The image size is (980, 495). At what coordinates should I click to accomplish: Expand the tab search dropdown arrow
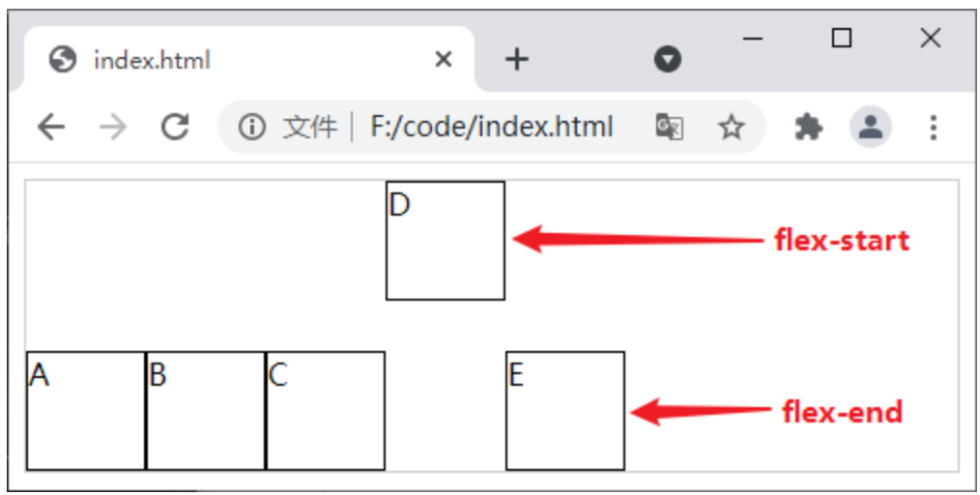click(x=667, y=60)
